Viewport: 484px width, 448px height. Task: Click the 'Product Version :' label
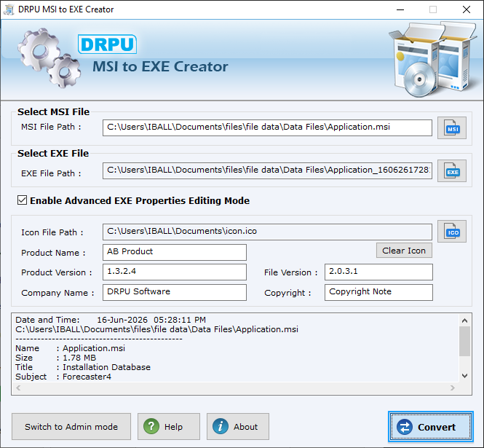click(57, 272)
